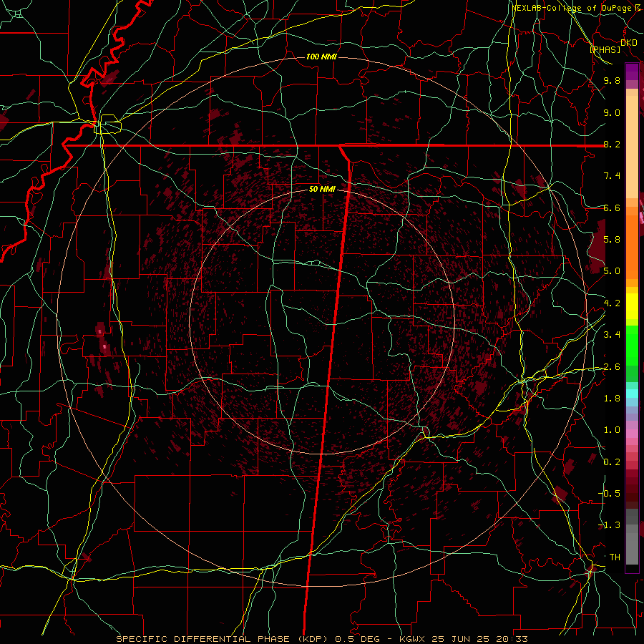The height and width of the screenshot is (644, 644).
Task: Click the -1.3 scale value
Action: 610,525
